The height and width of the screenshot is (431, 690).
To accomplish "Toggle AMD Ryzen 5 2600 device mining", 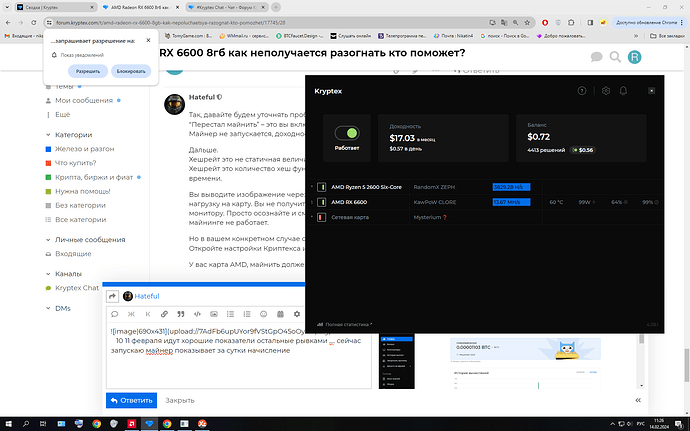I will [322, 187].
